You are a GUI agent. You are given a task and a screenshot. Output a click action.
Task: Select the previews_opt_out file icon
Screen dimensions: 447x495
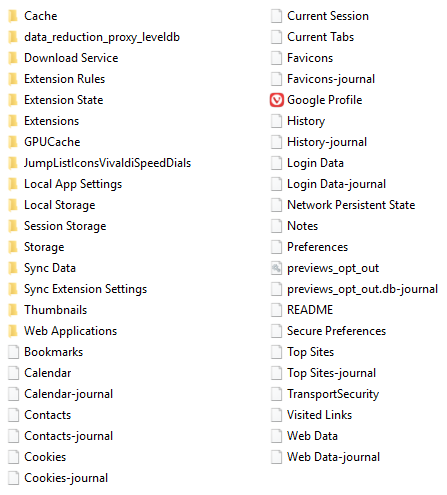point(276,268)
